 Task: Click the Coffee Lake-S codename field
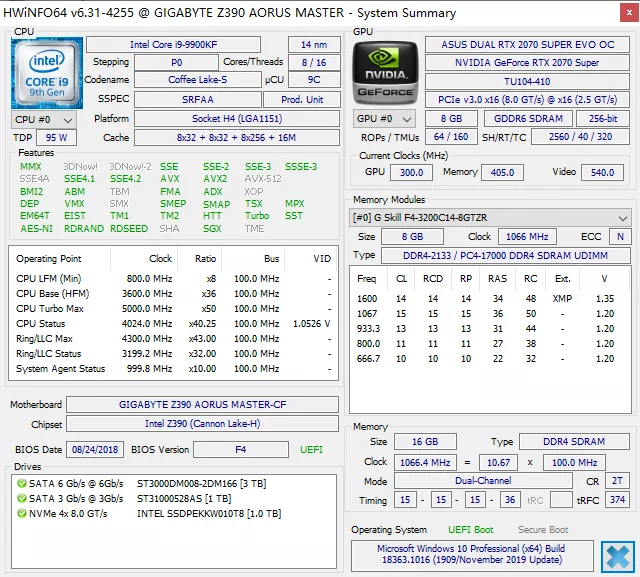198,80
